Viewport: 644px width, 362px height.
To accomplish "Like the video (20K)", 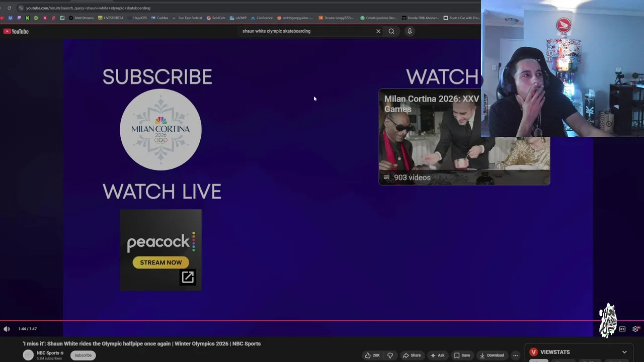I will click(372, 355).
